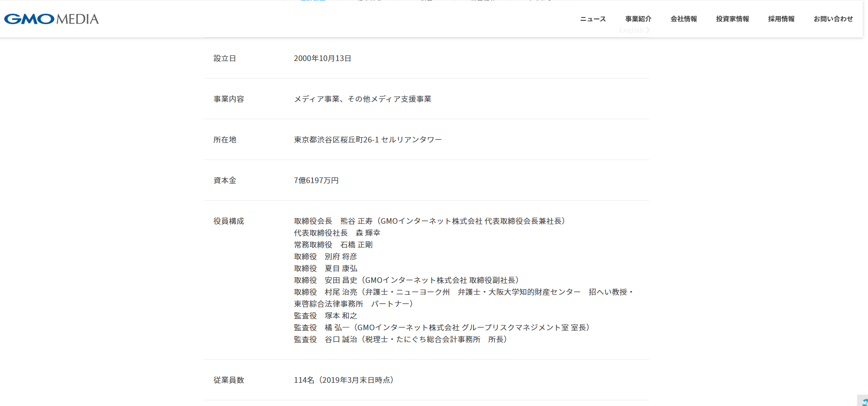
Task: Click the chevron arrow beside English
Action: click(648, 30)
